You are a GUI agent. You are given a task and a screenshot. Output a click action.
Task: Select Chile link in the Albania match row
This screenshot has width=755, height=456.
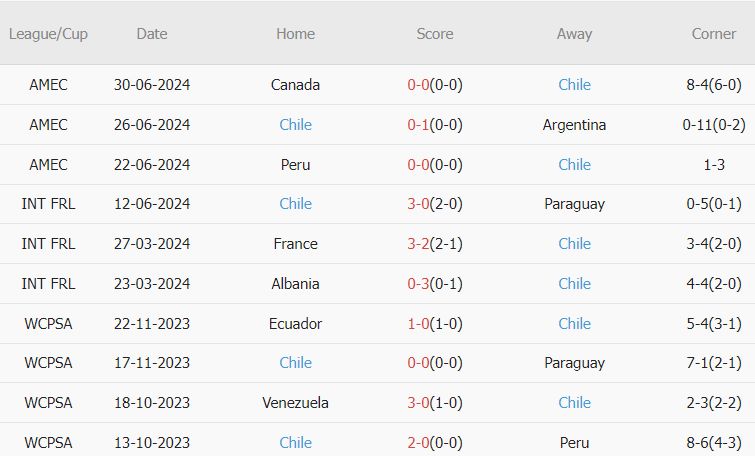[574, 284]
